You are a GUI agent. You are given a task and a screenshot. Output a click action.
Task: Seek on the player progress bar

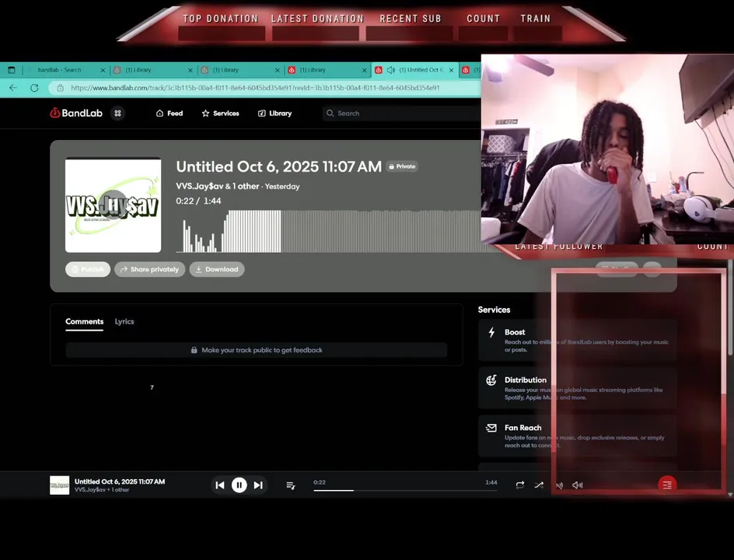click(405, 490)
